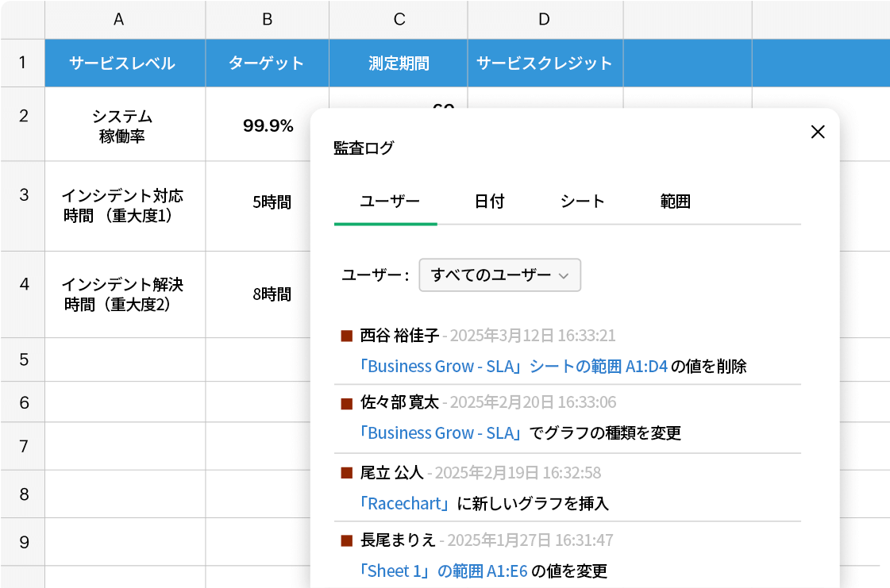
Task: Open the すべてのユーザー dropdown
Action: 499,275
